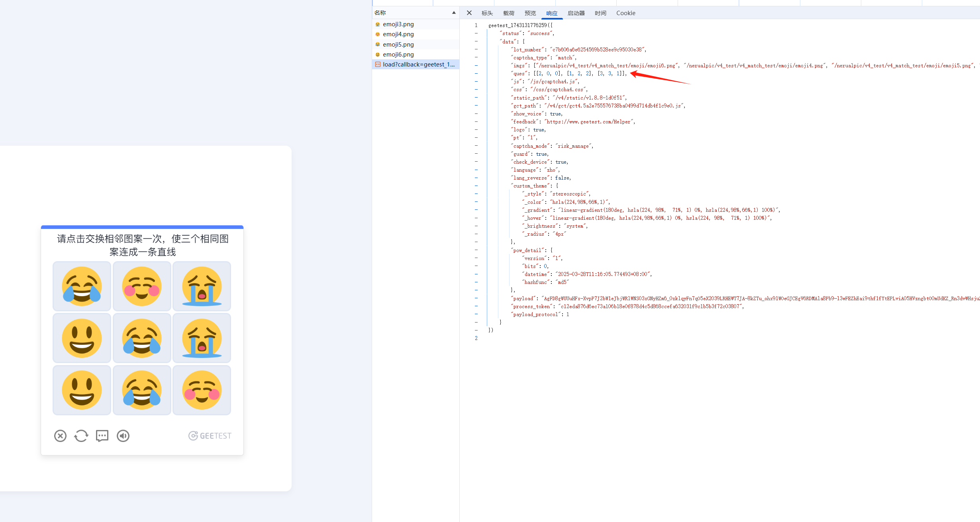The height and width of the screenshot is (522, 980).
Task: Open the load?callback=geetest request
Action: point(418,65)
